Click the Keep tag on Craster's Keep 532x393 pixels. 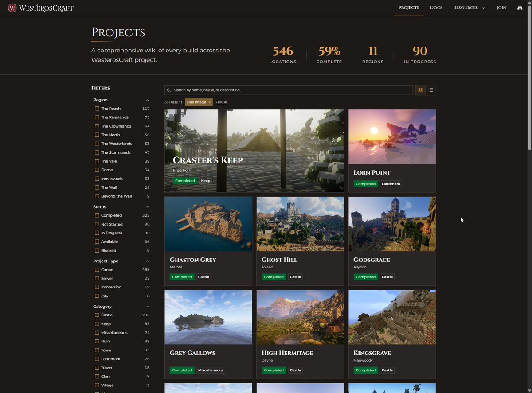click(x=205, y=181)
